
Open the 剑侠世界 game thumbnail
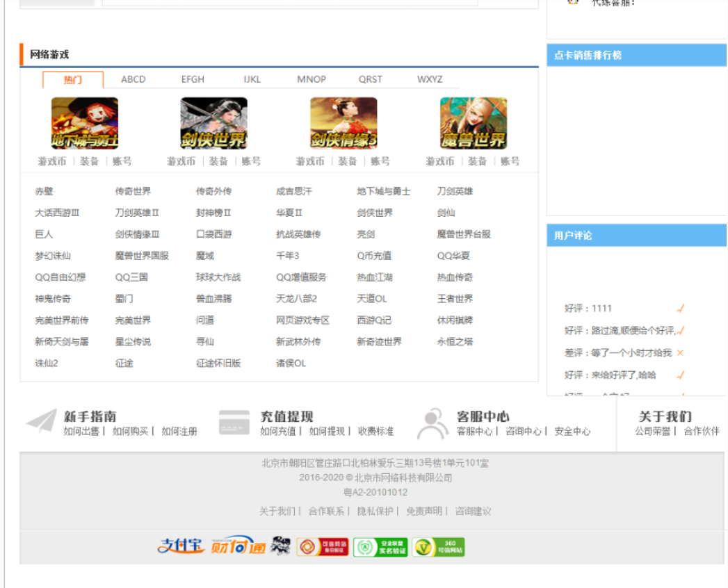213,123
